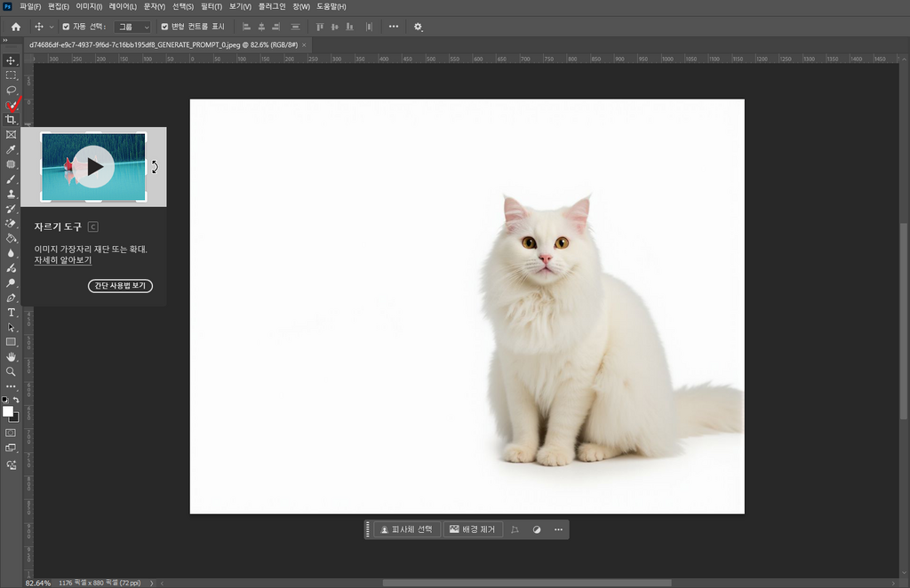Expand the Move tool preset picker arrow
This screenshot has width=910, height=588.
[52, 27]
